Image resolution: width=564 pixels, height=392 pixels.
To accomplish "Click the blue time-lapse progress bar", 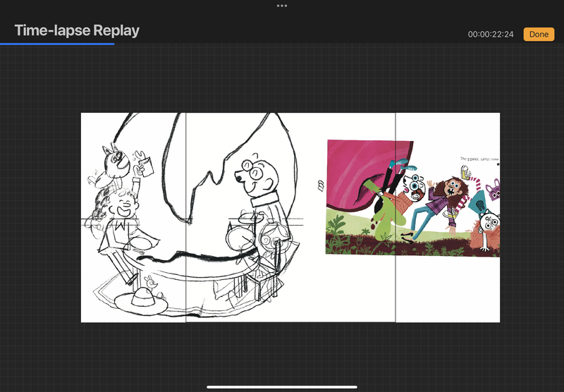I will [56, 44].
